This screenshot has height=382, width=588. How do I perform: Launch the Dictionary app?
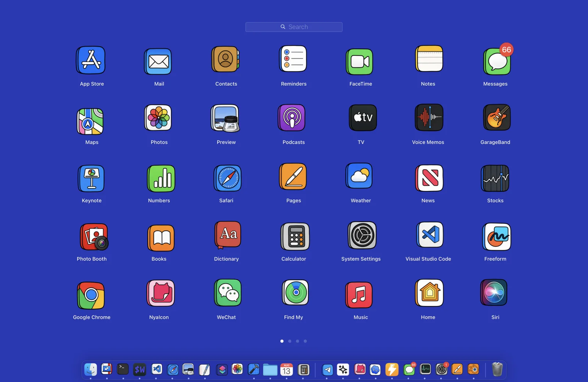click(x=228, y=235)
